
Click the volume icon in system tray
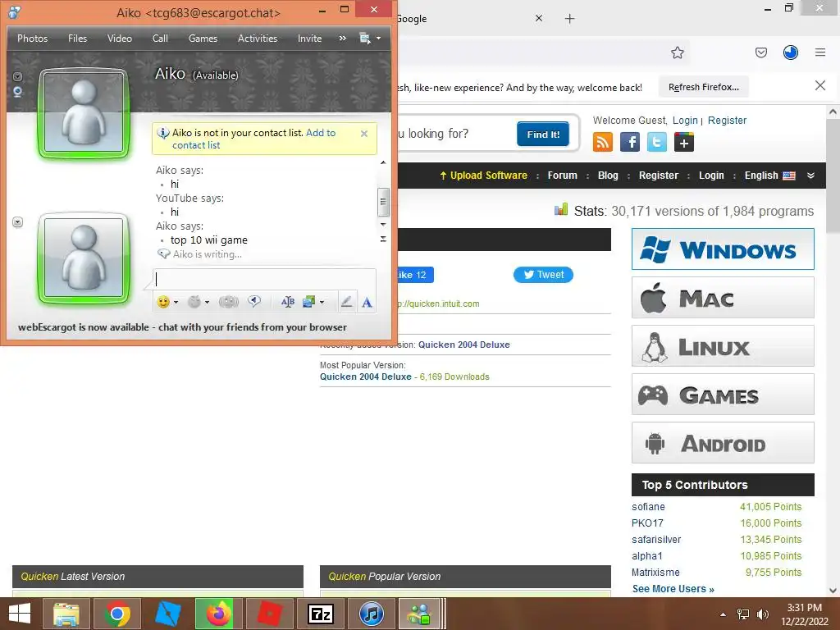tap(762, 614)
